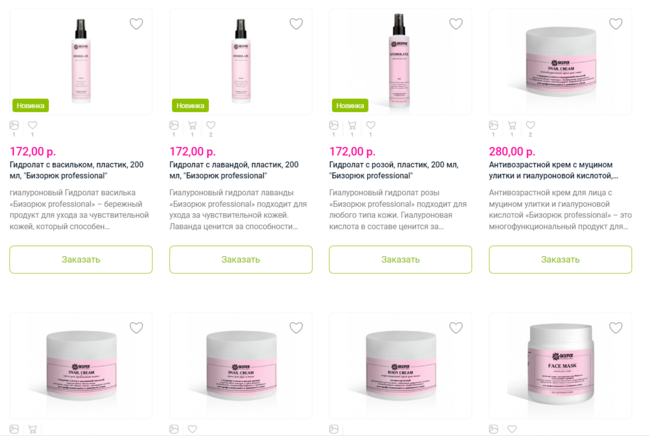Click small heart counter under lavender hydrolat

point(211,125)
